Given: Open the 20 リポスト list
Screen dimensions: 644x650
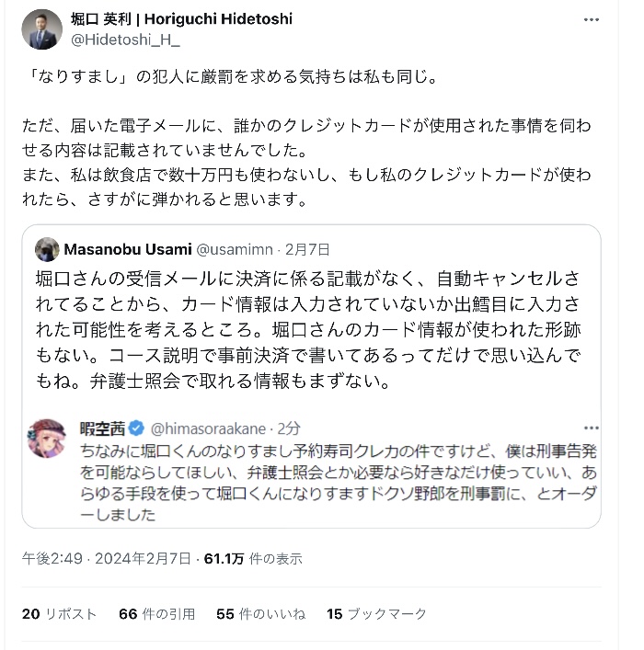Looking at the screenshot, I should pos(59,613).
